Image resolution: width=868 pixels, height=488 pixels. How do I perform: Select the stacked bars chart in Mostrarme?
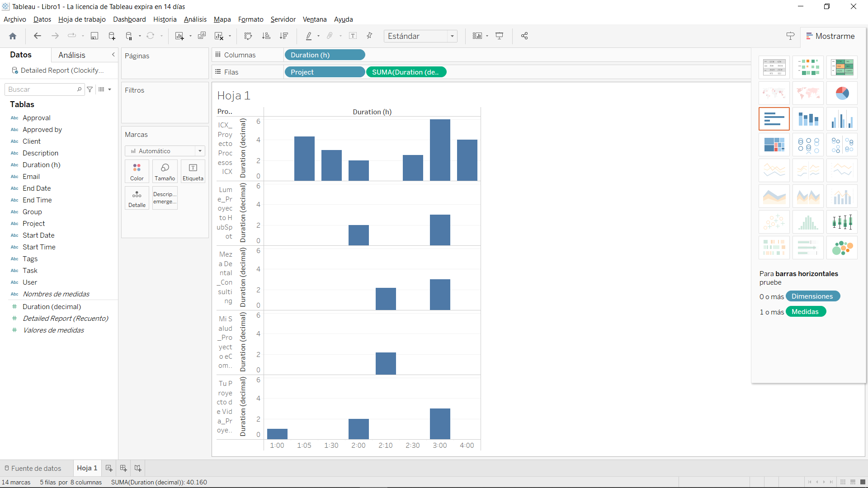(x=808, y=119)
